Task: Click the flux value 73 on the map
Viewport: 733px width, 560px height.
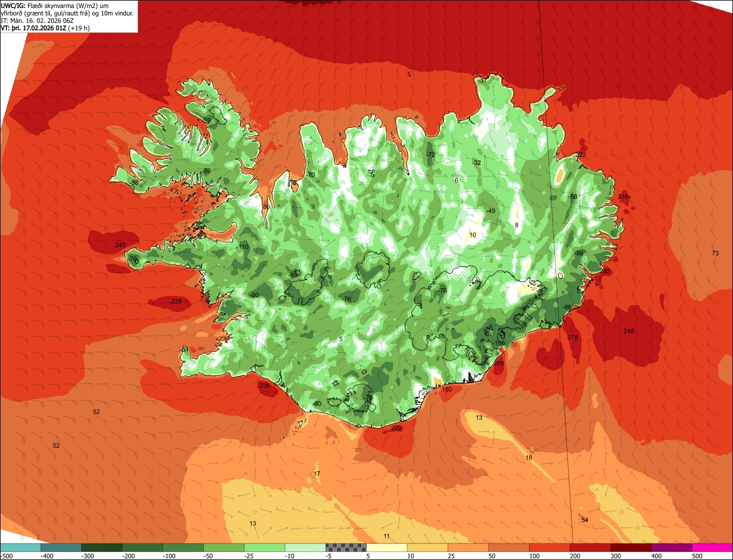Action: [715, 253]
